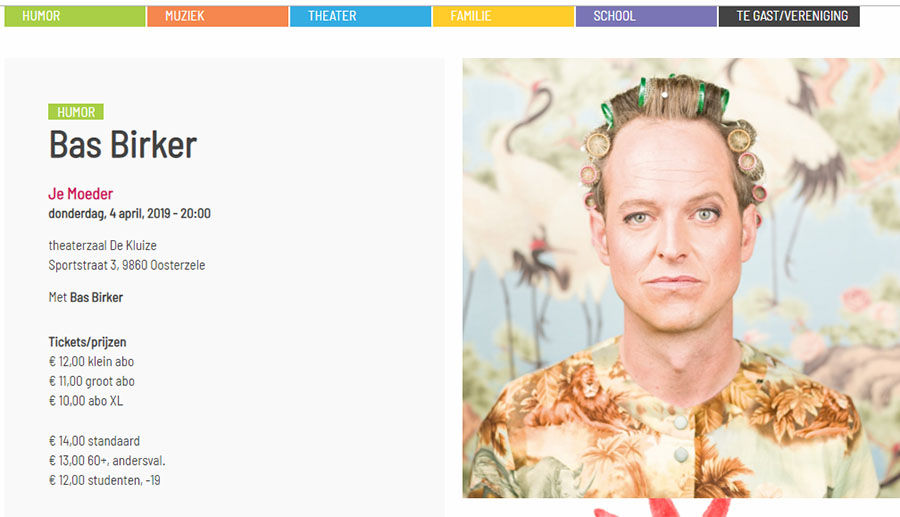
Task: Open the Je Moeder show title
Action: 81,194
